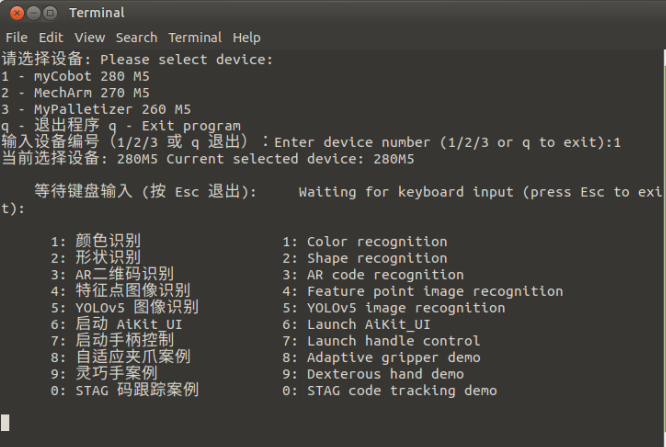This screenshot has height=447, width=666.
Task: Click the terminal cursor block at the prompt
Action: coord(5,422)
